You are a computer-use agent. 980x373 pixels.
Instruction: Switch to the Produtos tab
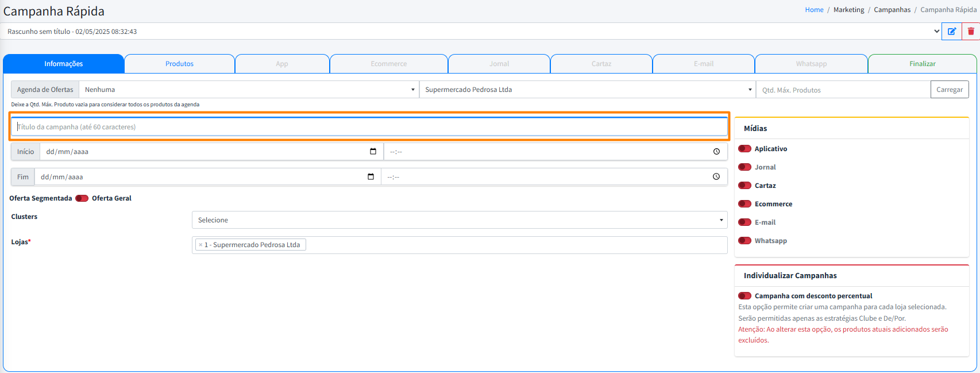(x=179, y=64)
